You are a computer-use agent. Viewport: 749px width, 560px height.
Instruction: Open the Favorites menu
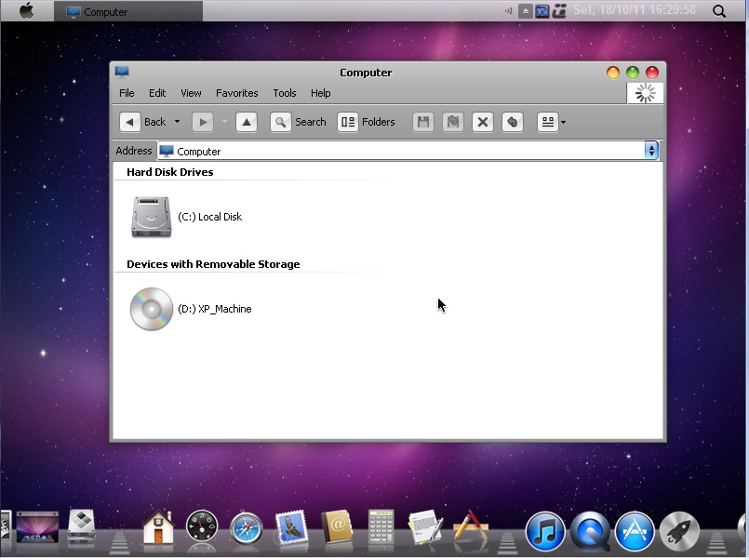tap(237, 93)
